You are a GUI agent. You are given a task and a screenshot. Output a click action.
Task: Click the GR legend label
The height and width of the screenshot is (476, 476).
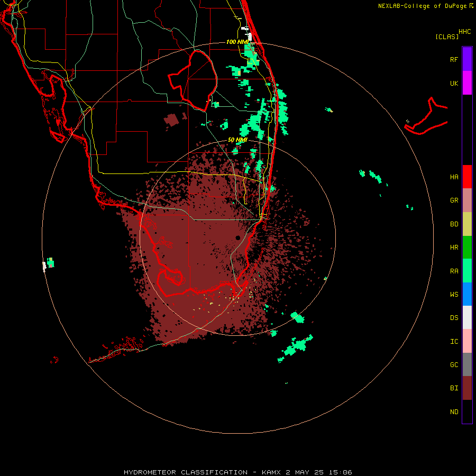click(x=454, y=200)
